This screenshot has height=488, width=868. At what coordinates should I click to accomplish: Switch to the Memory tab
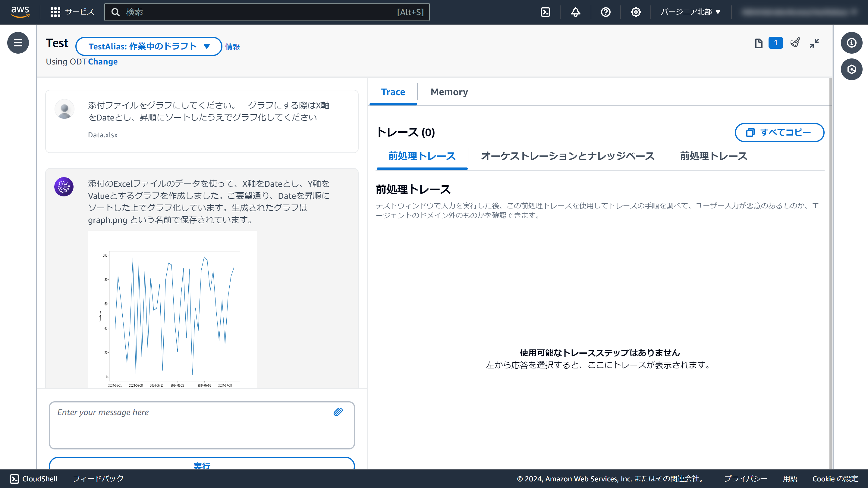[449, 92]
